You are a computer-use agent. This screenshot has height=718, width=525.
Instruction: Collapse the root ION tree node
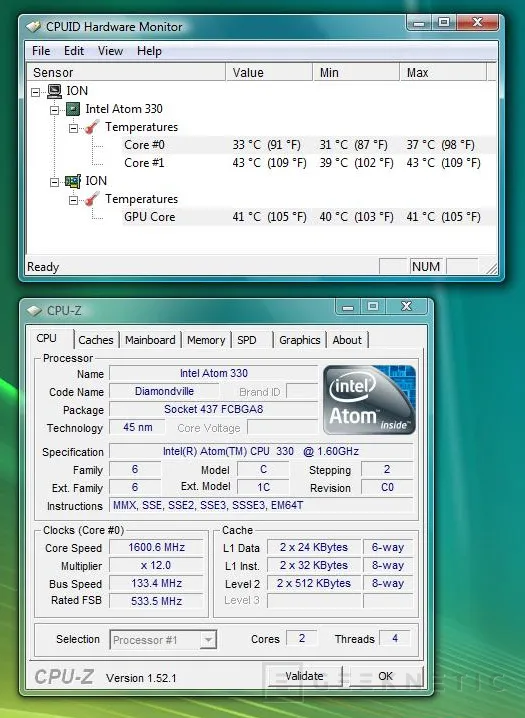click(35, 92)
